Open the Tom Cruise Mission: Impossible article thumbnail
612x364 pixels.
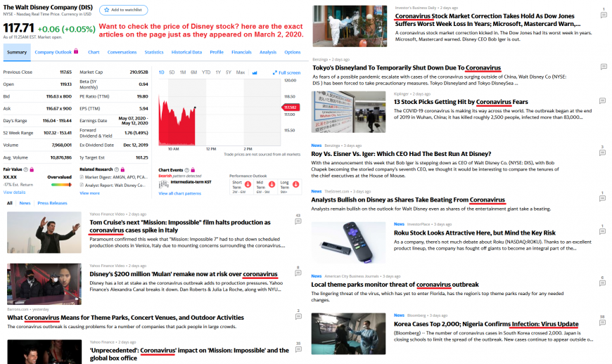44,233
